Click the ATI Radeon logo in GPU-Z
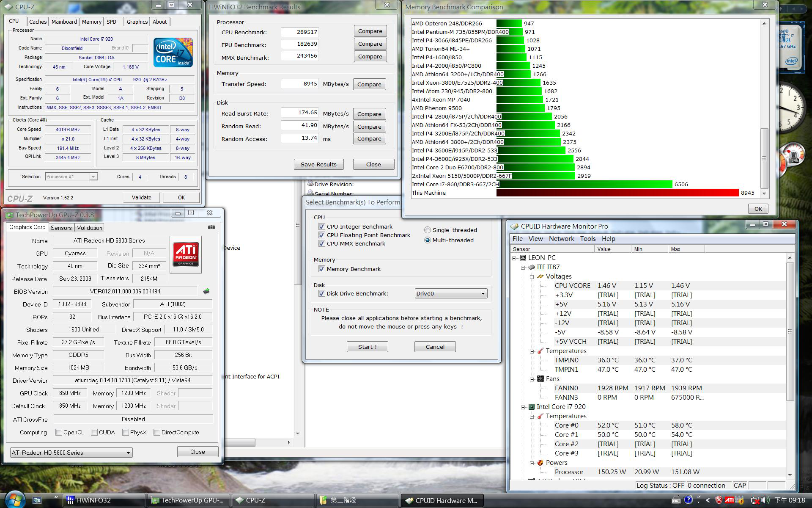The height and width of the screenshot is (508, 812). click(x=186, y=254)
